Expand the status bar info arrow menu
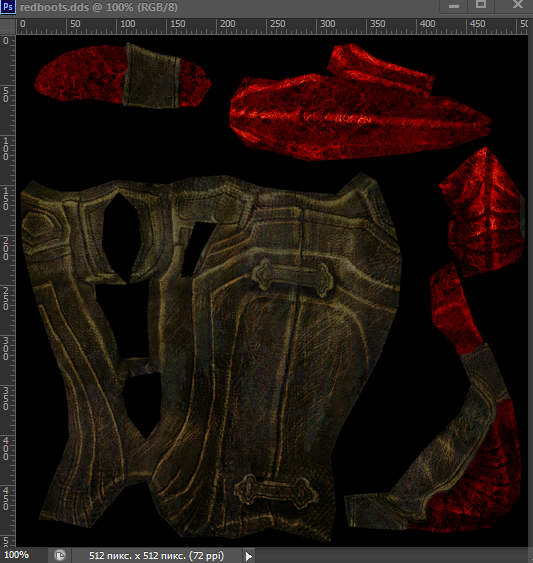533x563 pixels. click(x=249, y=556)
